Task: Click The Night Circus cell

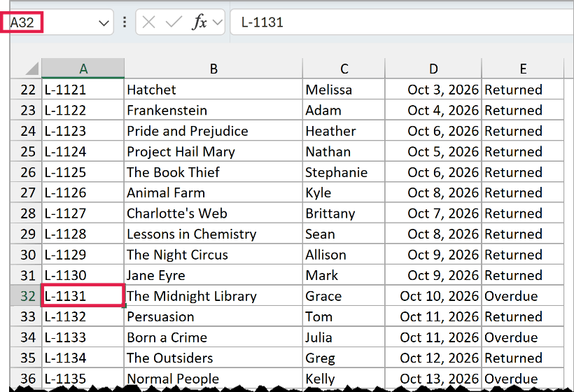Action: click(213, 255)
